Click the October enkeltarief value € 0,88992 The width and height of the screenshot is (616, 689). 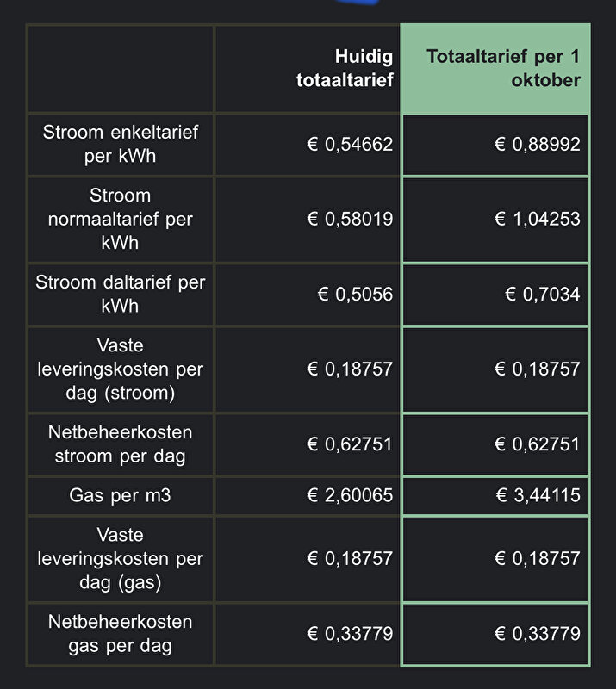coord(538,144)
